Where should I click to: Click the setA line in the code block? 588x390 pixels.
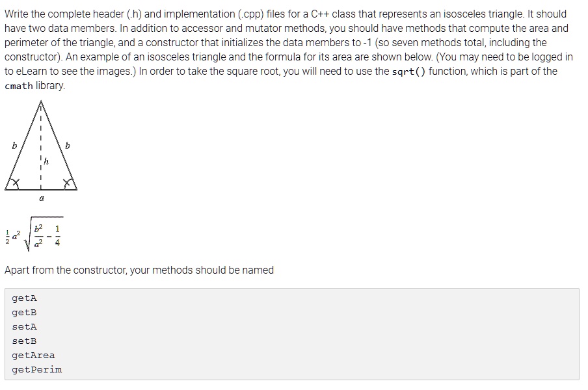24,327
